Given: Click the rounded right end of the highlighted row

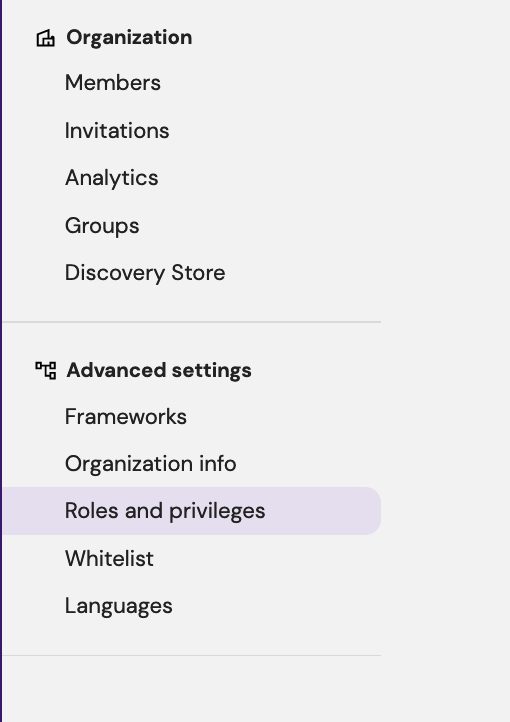Looking at the screenshot, I should pos(371,511).
